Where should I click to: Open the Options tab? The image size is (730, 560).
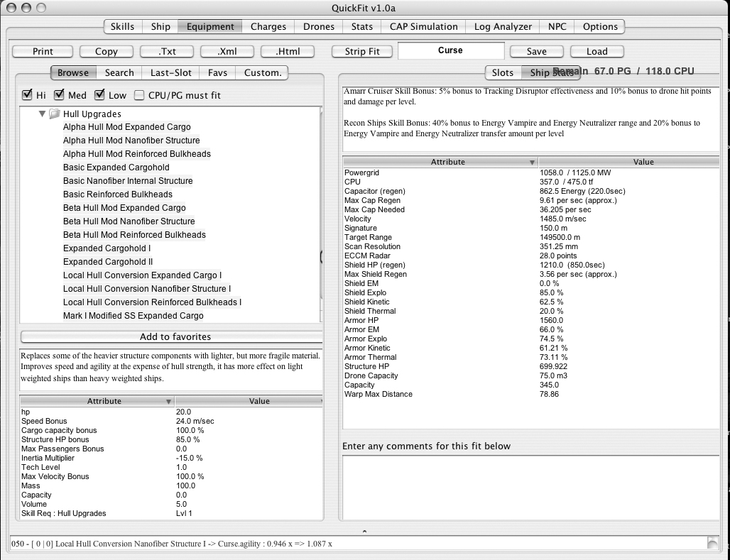[x=600, y=26]
